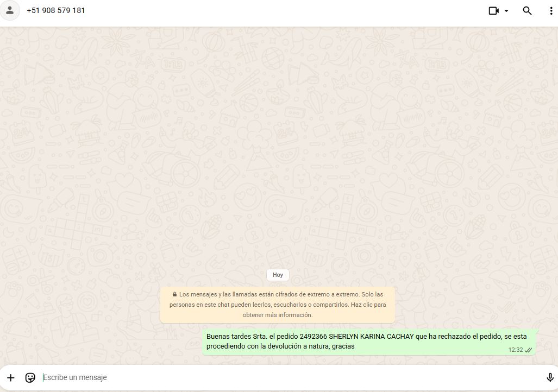Screen dimensions: 558x392
Task: Open the emoji and sticker picker
Action: (x=30, y=377)
